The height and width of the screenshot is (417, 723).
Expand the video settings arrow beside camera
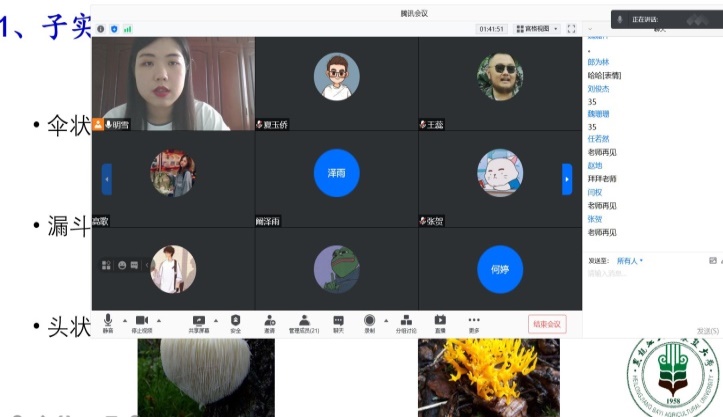pyautogui.click(x=158, y=320)
